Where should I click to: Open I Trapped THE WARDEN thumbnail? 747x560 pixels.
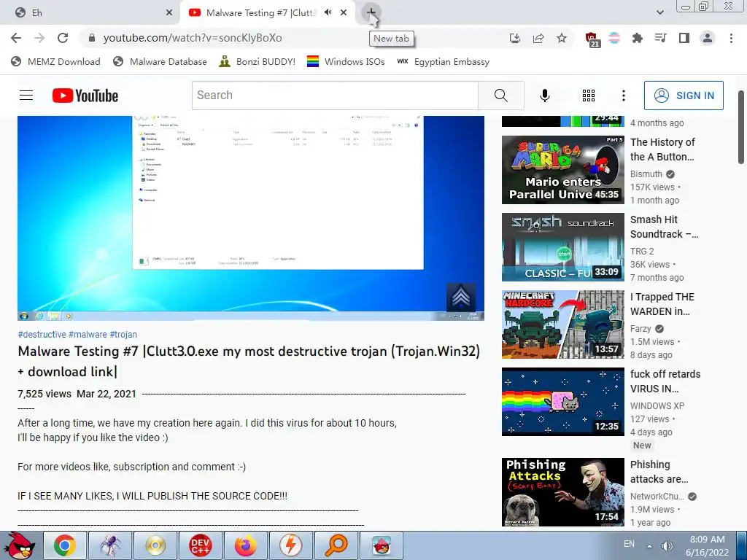[x=562, y=324]
